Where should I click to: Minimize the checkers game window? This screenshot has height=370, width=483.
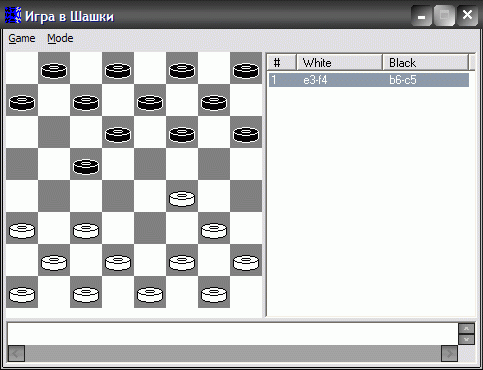(x=421, y=16)
